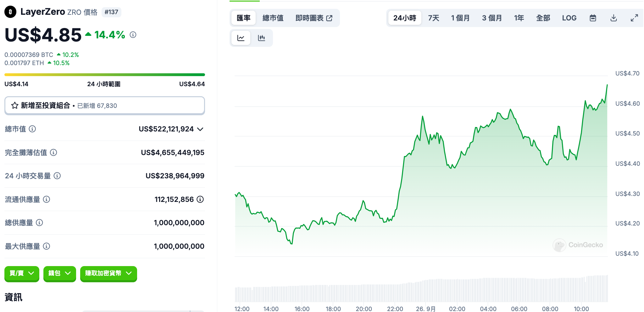Show info for 24 小時交易量
The image size is (644, 312).
(57, 176)
